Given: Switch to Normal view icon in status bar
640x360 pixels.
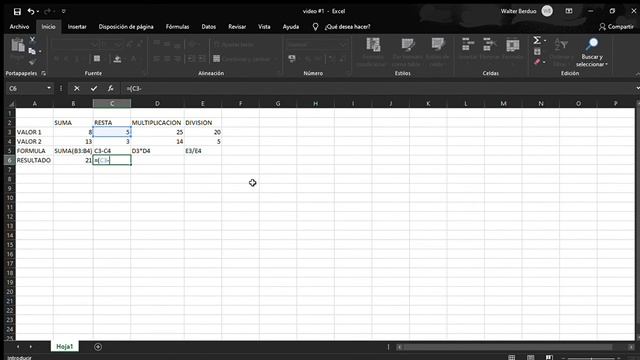Looking at the screenshot, I should pos(511,358).
